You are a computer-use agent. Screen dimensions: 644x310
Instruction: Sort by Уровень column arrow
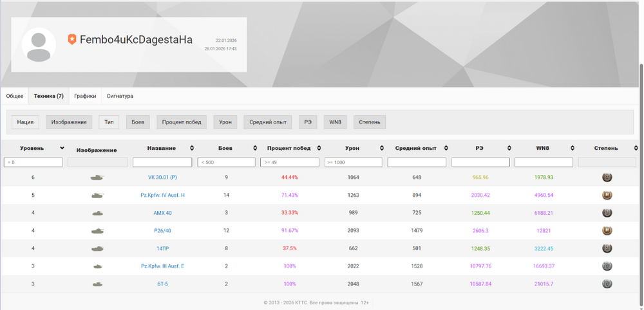click(62, 148)
